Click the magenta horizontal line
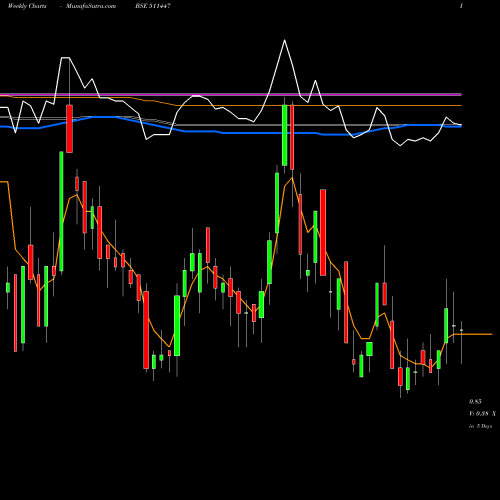Screen dimensions: 500x500 pyautogui.click(x=231, y=95)
